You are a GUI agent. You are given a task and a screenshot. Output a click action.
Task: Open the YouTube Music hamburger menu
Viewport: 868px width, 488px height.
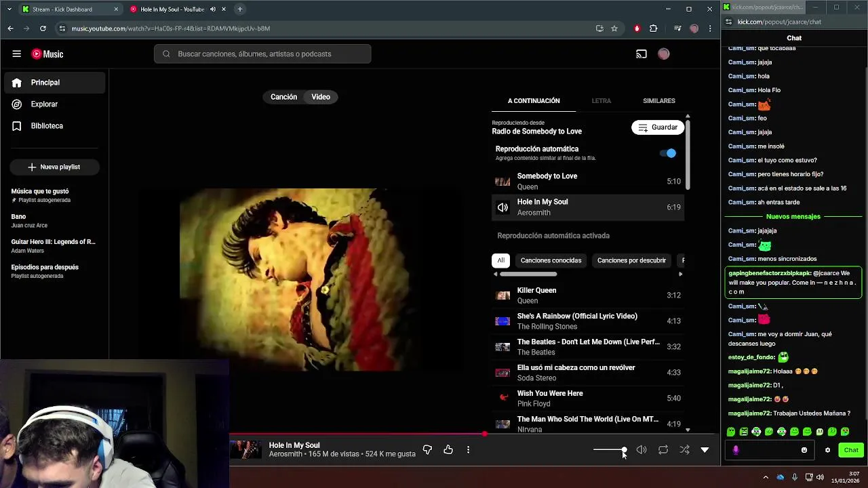point(16,54)
